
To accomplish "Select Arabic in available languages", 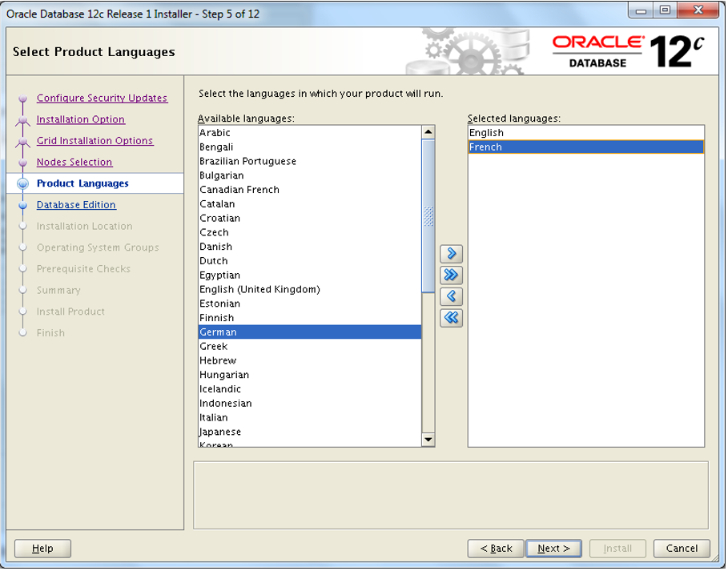I will pyautogui.click(x=310, y=133).
